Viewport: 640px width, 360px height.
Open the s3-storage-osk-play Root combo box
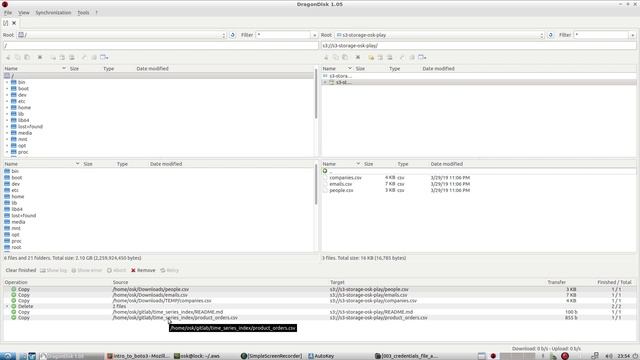tap(440, 35)
